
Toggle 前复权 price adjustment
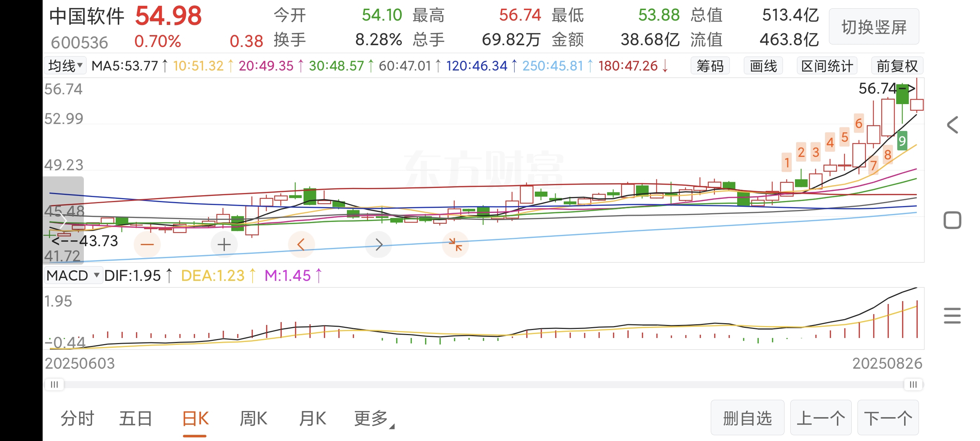coord(897,66)
